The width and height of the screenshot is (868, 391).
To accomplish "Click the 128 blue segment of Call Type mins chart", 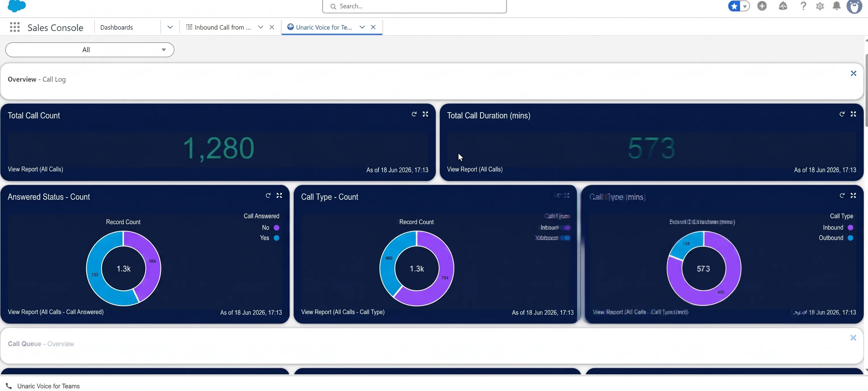I will pyautogui.click(x=686, y=244).
